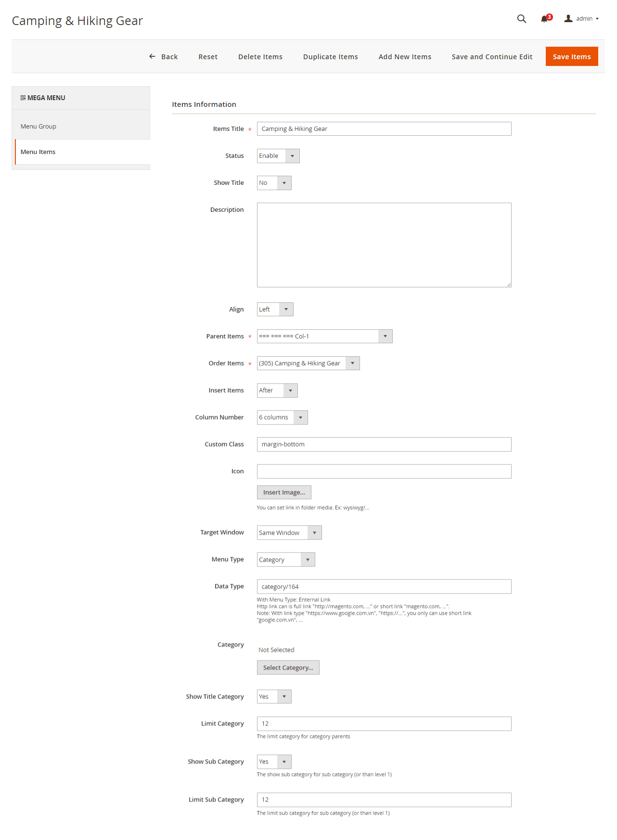Switch to the Menu Group tab
The height and width of the screenshot is (840, 617).
(81, 127)
